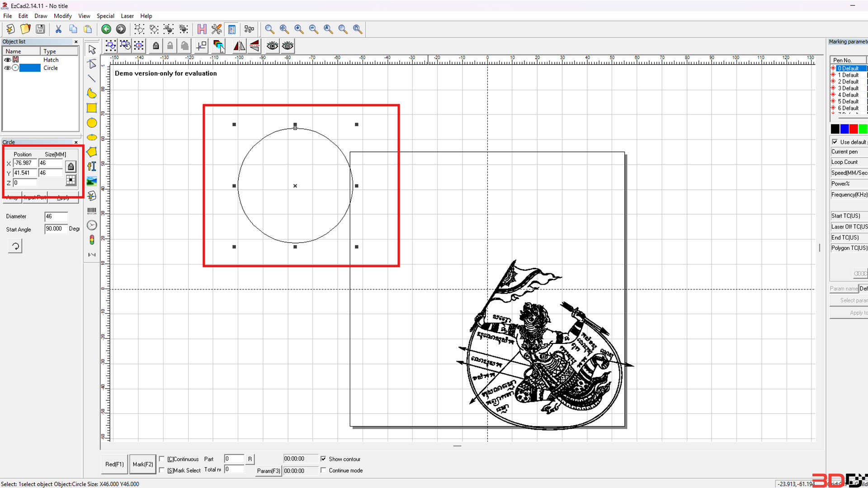Screen dimensions: 868x488
Task: Toggle the size ratio lock button
Action: [x=71, y=167]
